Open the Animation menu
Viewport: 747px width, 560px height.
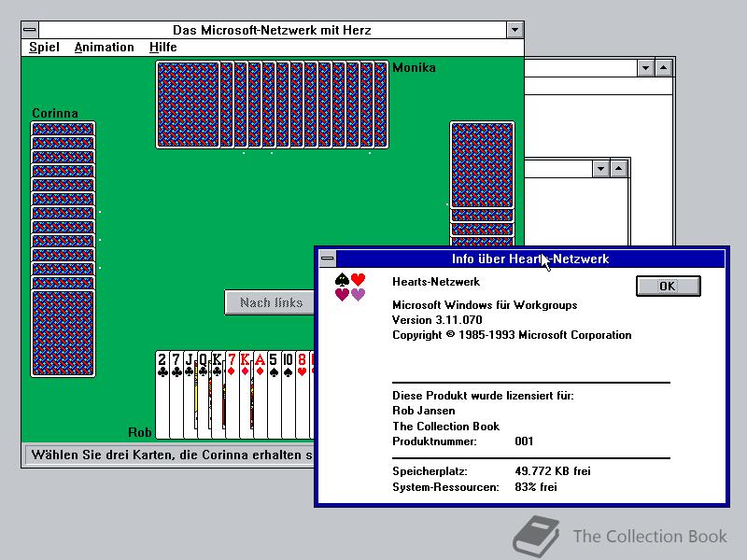click(x=105, y=48)
